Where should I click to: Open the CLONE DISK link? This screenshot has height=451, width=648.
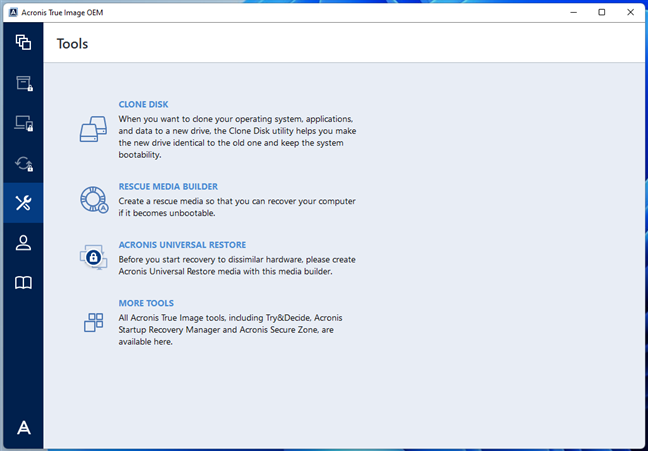click(143, 105)
